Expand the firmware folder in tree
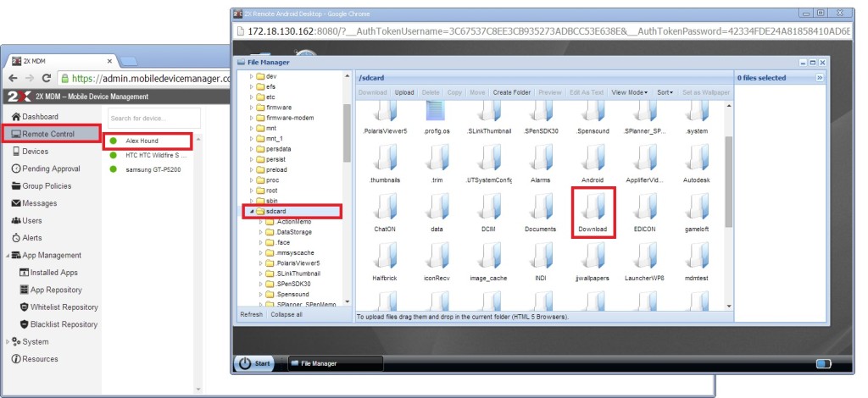868x398 pixels. tap(251, 108)
